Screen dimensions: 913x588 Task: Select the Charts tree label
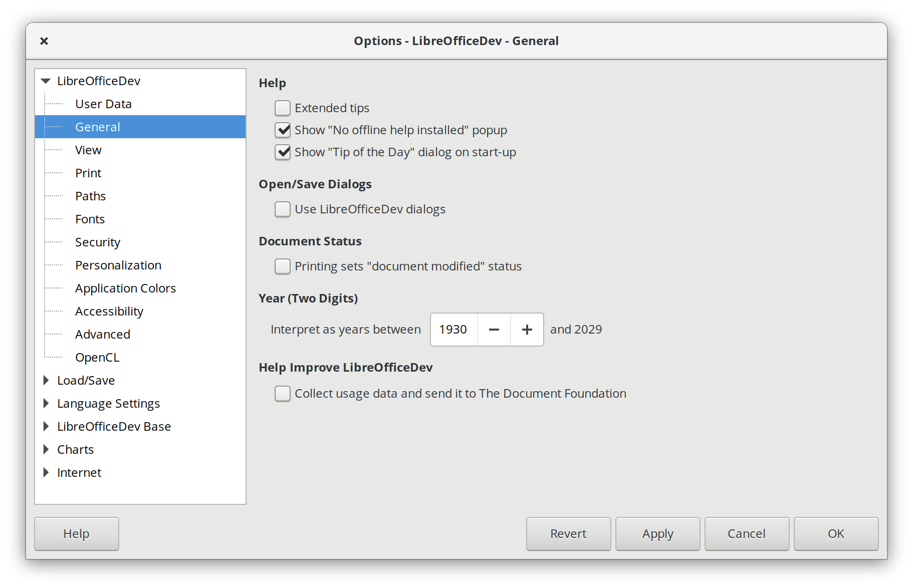click(76, 450)
